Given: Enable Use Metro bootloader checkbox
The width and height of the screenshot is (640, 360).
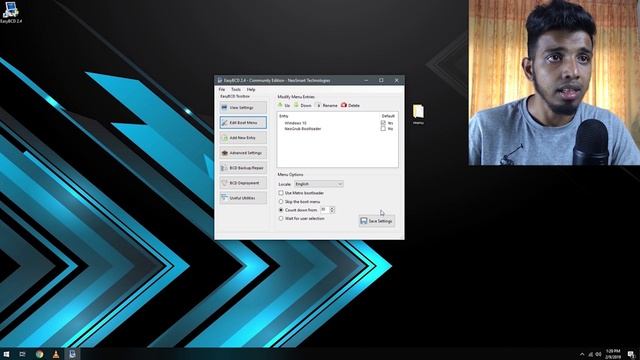Looking at the screenshot, I should pos(281,193).
